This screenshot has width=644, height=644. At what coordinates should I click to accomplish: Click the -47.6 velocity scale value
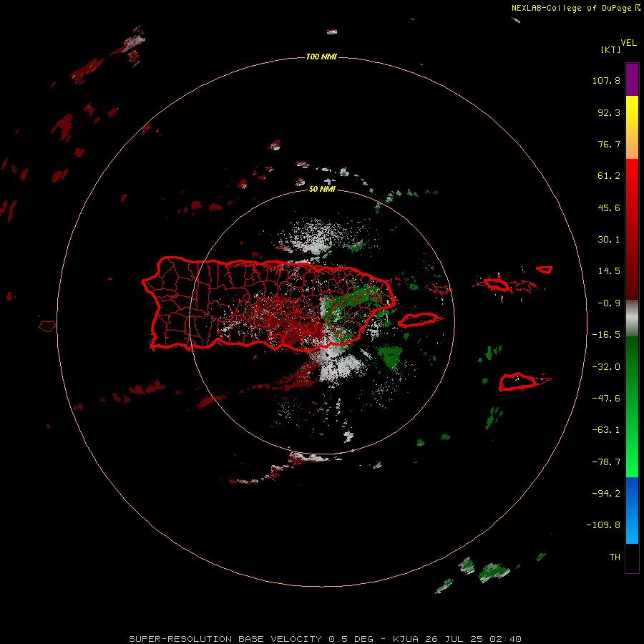click(x=606, y=399)
